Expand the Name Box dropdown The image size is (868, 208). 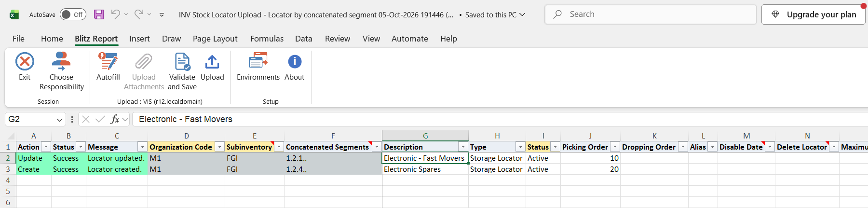point(60,119)
